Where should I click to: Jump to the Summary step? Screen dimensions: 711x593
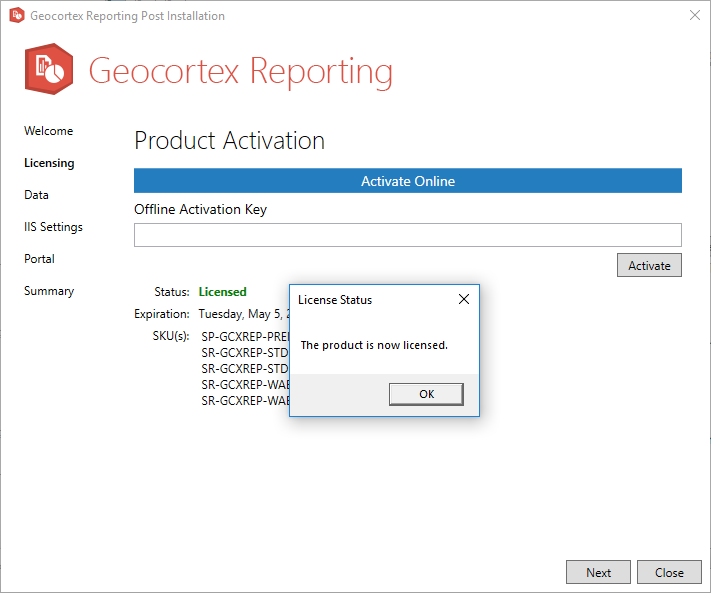[50, 291]
